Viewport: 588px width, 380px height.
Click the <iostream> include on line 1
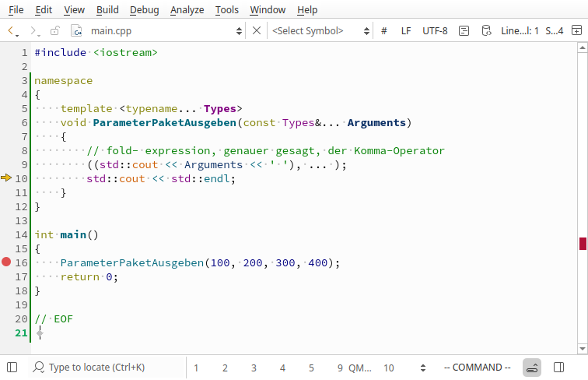[x=125, y=53]
